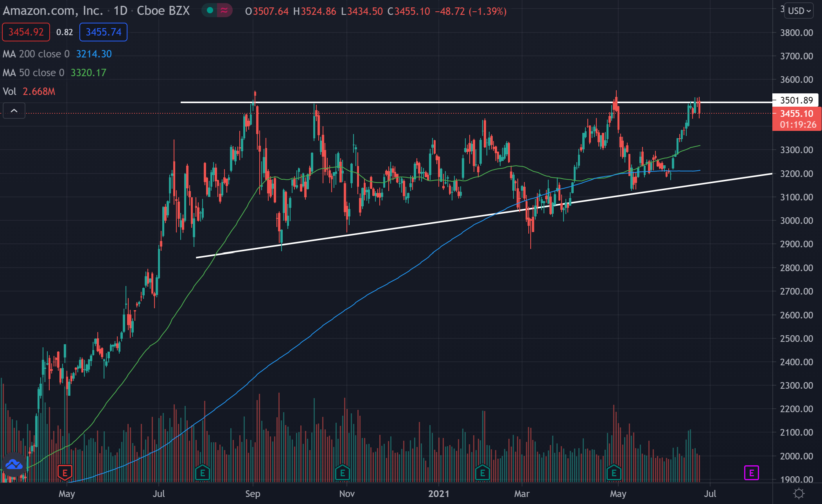The image size is (822, 504).
Task: Click the blue buy price 3455.74 button
Action: pyautogui.click(x=103, y=32)
